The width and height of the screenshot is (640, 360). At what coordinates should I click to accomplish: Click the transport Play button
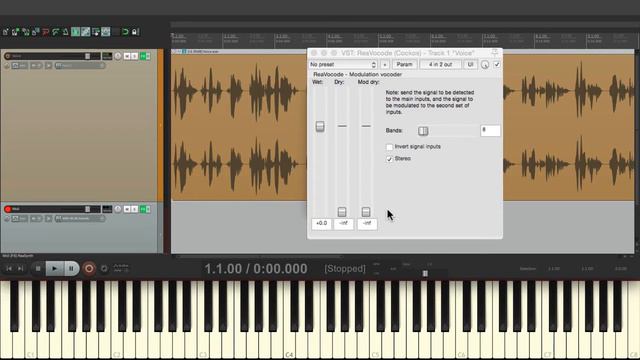click(x=54, y=269)
